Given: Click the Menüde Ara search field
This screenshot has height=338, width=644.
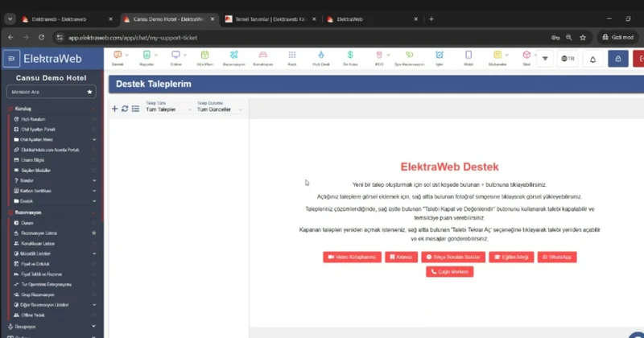Looking at the screenshot, I should (x=44, y=93).
